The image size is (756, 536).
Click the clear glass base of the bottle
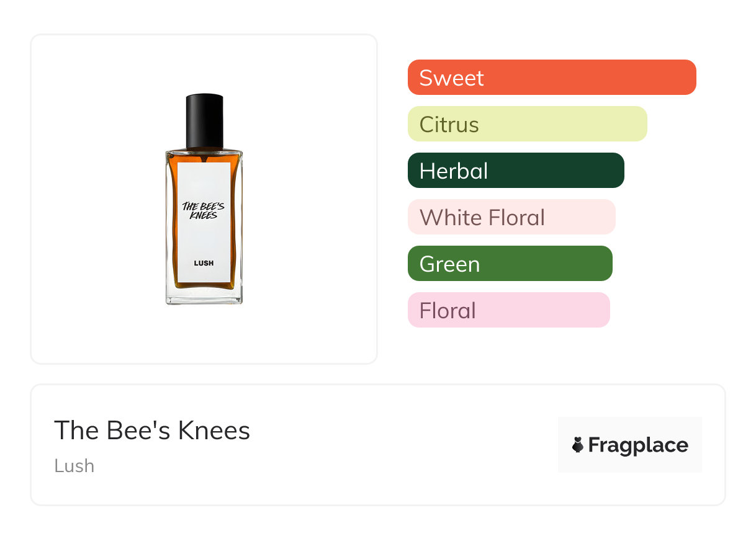(204, 297)
